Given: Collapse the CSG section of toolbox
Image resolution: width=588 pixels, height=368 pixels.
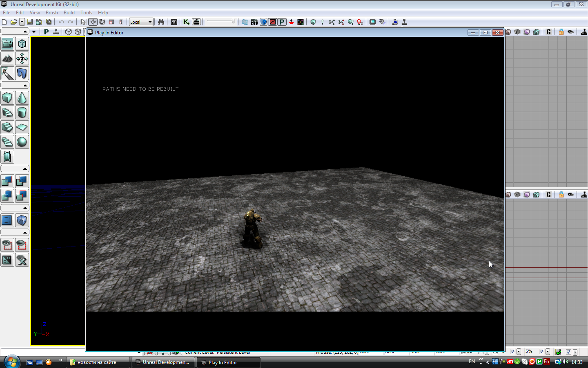Looking at the screenshot, I should pyautogui.click(x=15, y=169).
